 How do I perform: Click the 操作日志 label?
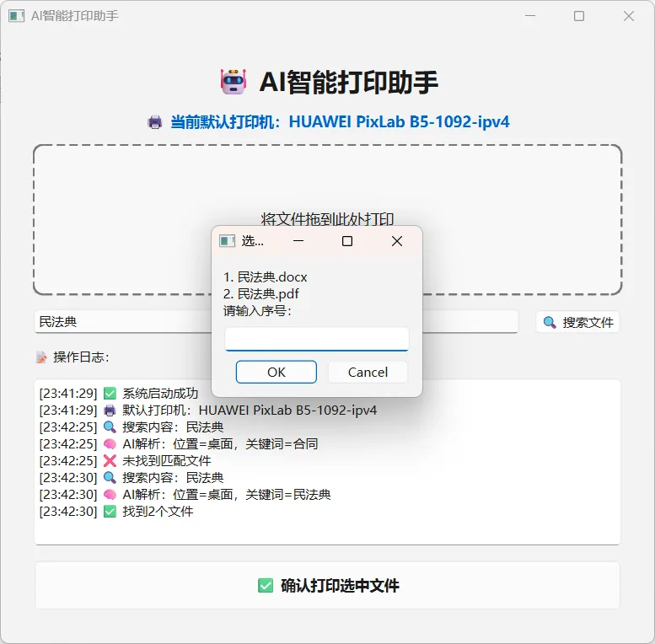pyautogui.click(x=82, y=357)
